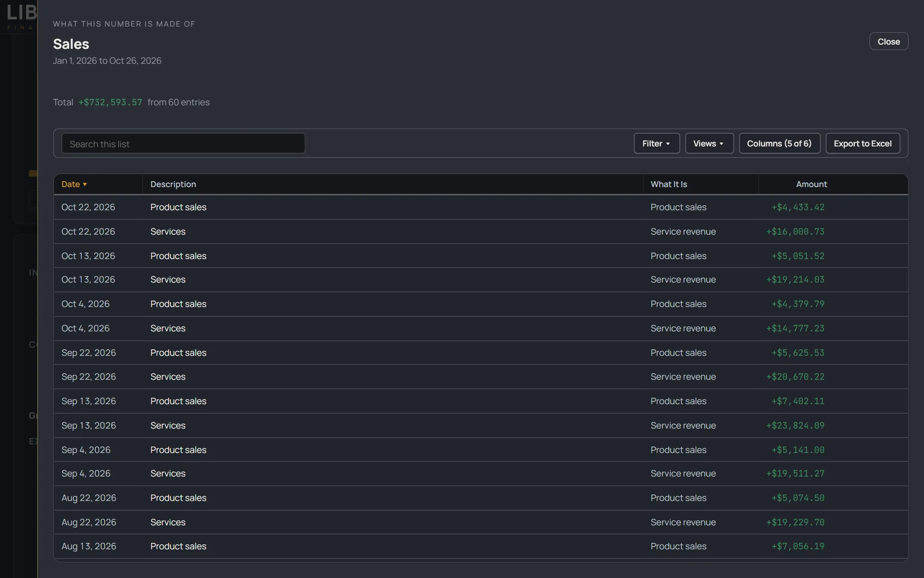The width and height of the screenshot is (924, 578).
Task: Click the +$19,214.03 amount
Action: (795, 280)
